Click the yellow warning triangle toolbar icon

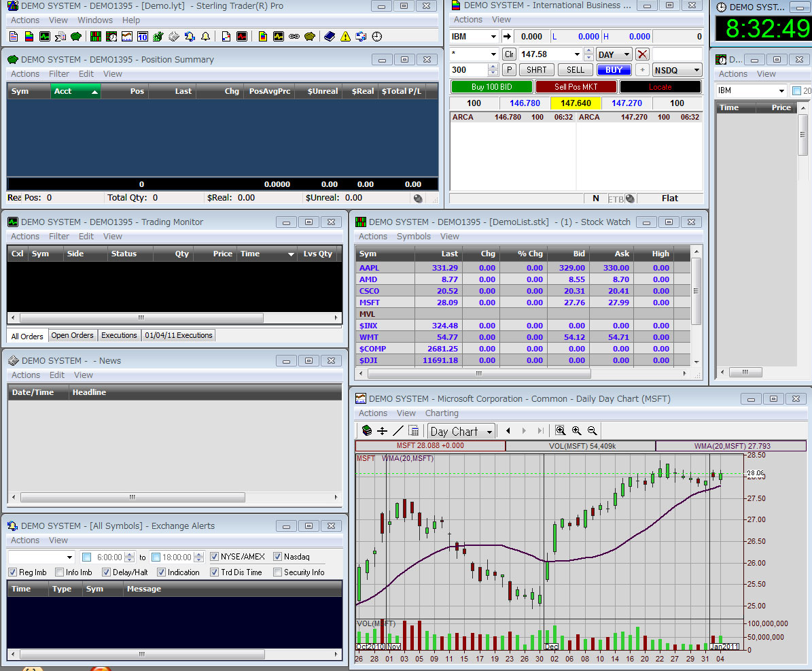tap(345, 36)
